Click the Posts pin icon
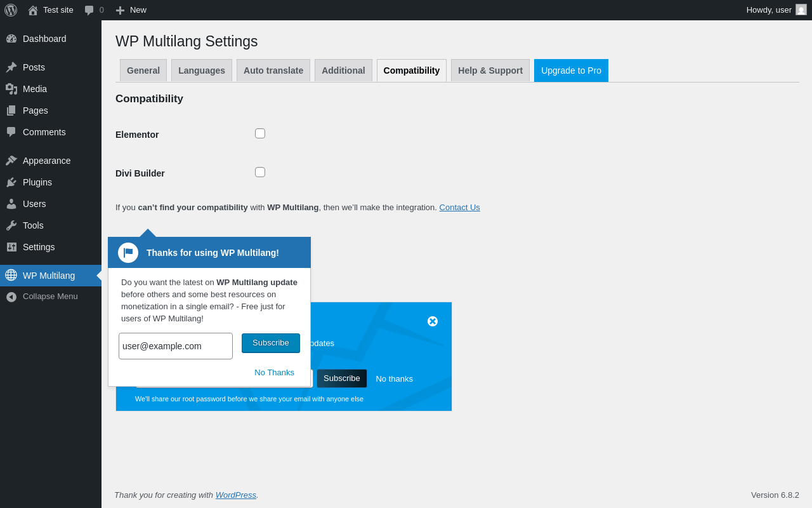The height and width of the screenshot is (508, 812). (x=11, y=67)
